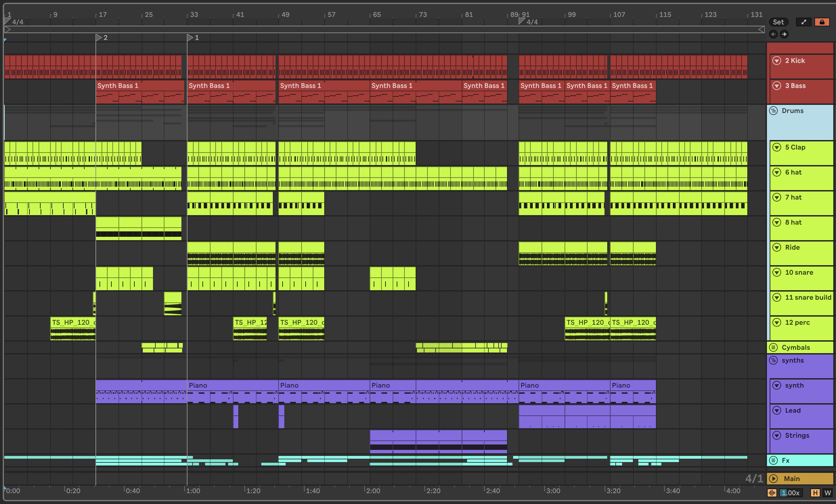Click the 4/4 time signature marker at bar 91
The width and height of the screenshot is (836, 504).
coord(532,22)
